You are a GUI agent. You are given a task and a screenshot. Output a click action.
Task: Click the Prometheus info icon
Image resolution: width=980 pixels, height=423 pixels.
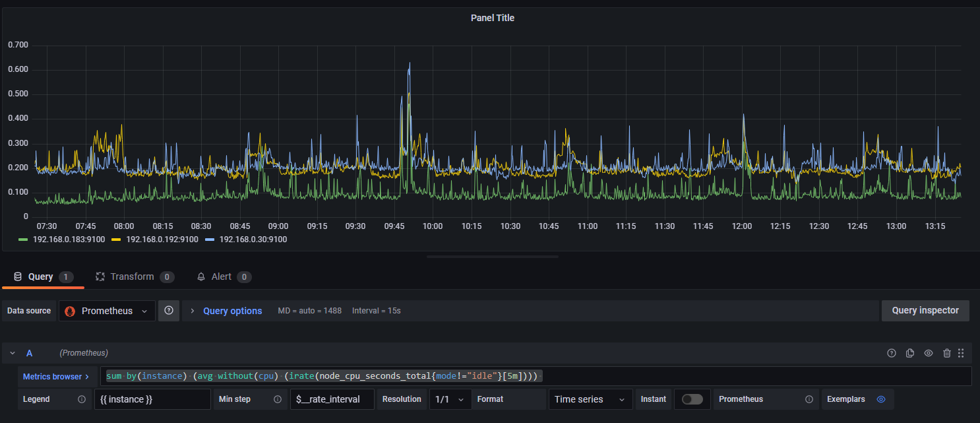point(809,399)
